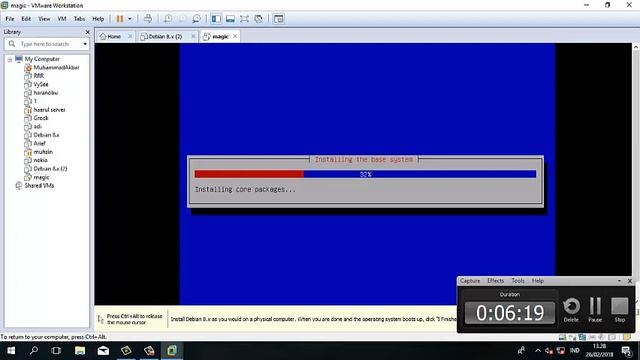Open the Edit menu
The image size is (640, 360).
(26, 19)
